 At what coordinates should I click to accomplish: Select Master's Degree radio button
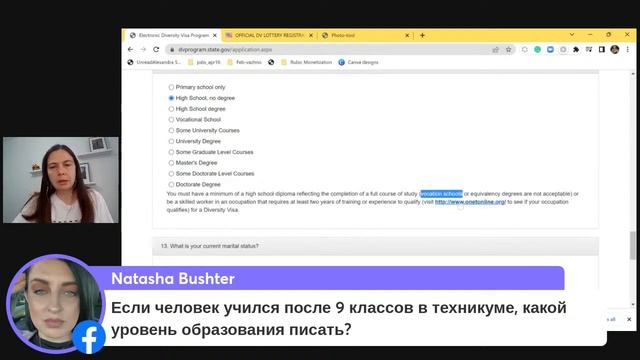point(171,163)
